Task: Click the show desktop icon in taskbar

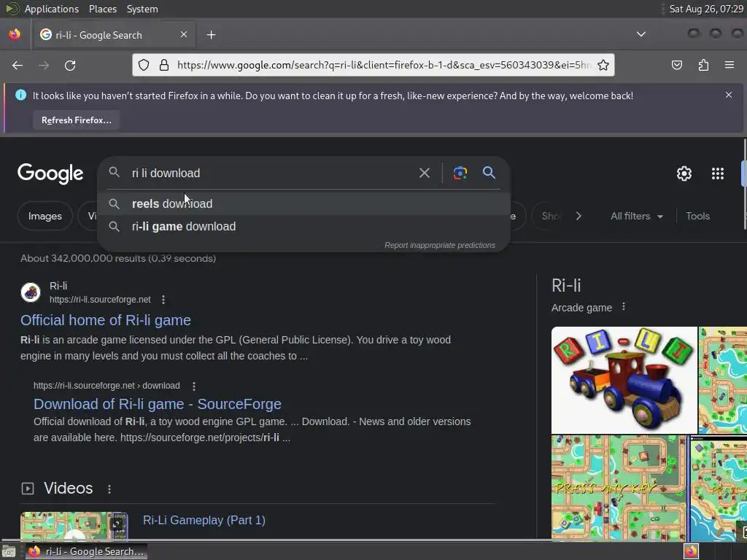Action: 9,552
